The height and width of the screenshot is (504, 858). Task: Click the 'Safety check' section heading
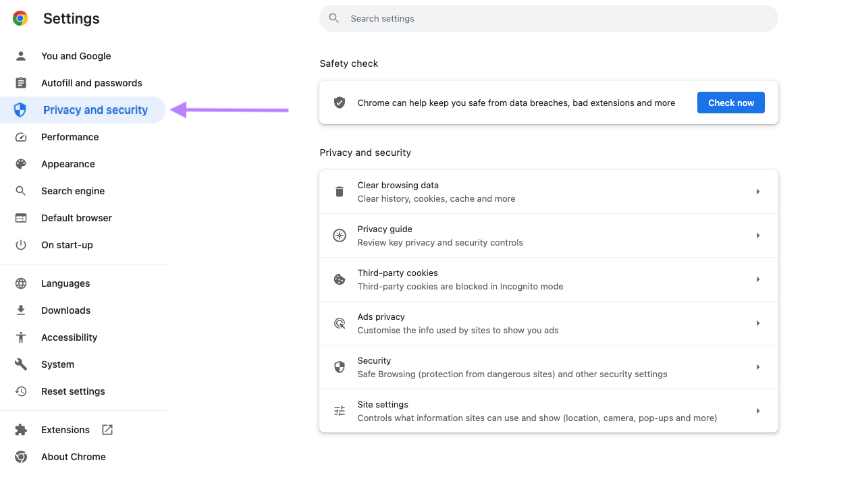[349, 63]
